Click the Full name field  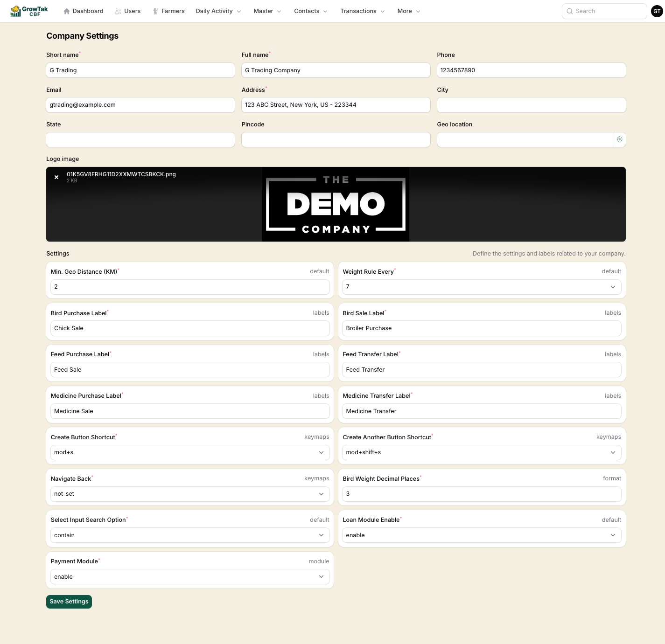[x=336, y=70]
